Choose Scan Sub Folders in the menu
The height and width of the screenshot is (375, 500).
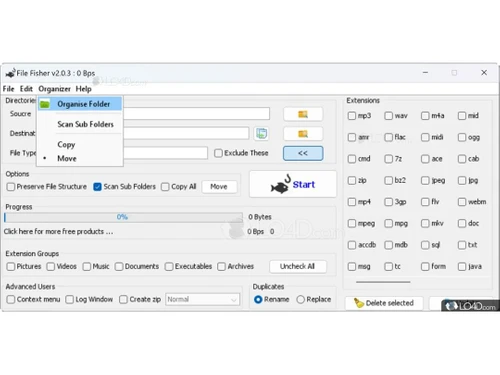[85, 124]
